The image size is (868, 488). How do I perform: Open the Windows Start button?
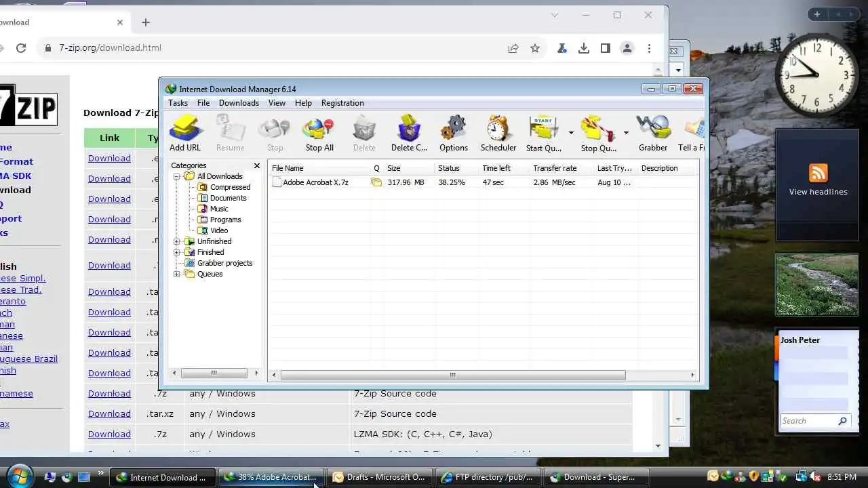coord(20,475)
